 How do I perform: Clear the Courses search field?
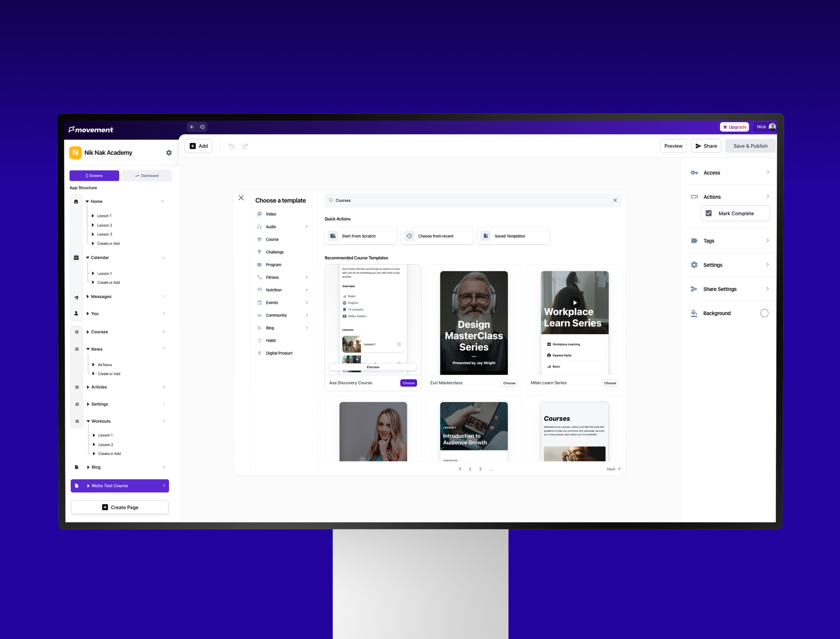(615, 200)
